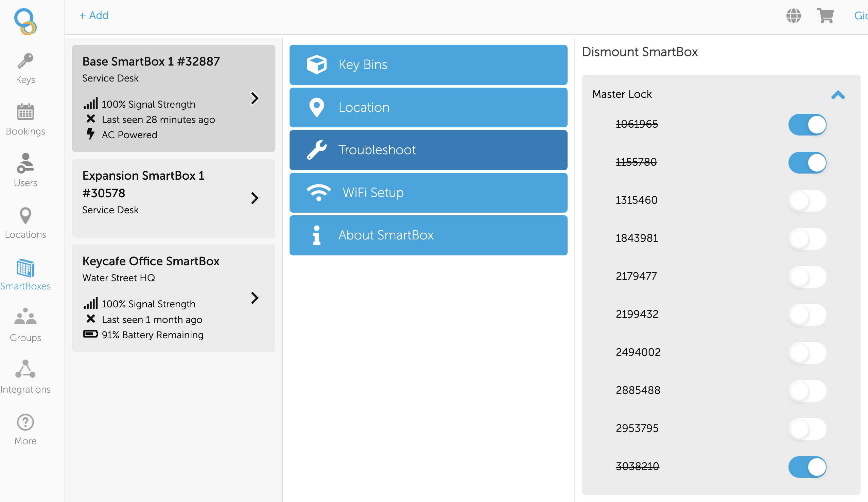The height and width of the screenshot is (502, 868).
Task: Expand the Keycafe Office SmartBox entry
Action: [x=255, y=298]
